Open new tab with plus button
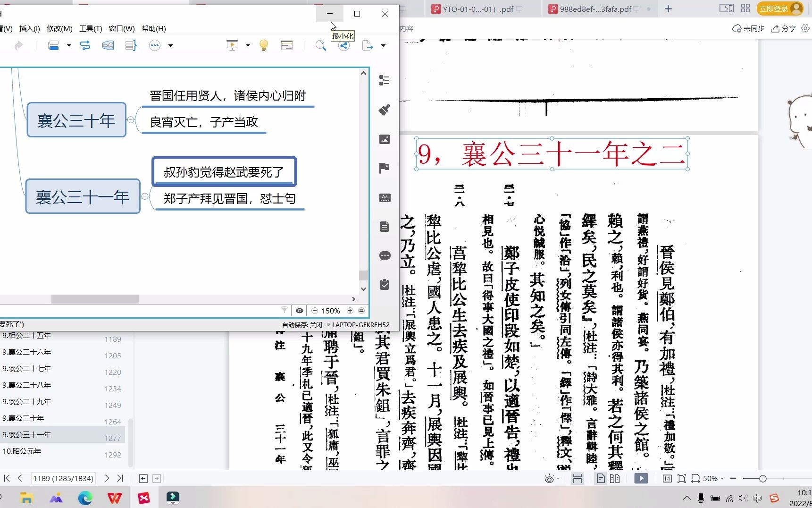The height and width of the screenshot is (508, 812). [x=668, y=9]
